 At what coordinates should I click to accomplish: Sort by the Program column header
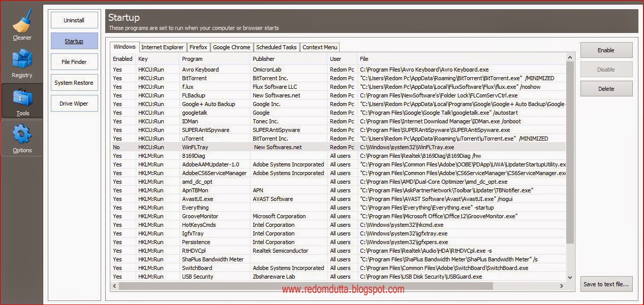(215, 59)
